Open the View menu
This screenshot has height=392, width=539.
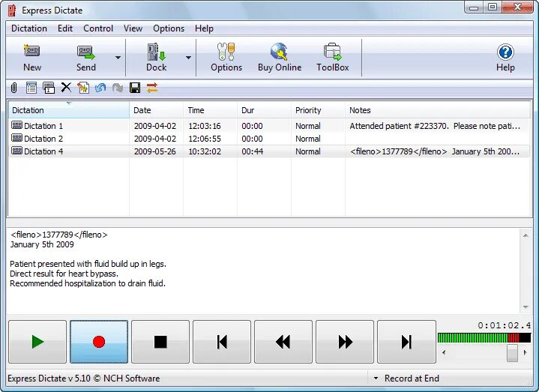pos(133,28)
